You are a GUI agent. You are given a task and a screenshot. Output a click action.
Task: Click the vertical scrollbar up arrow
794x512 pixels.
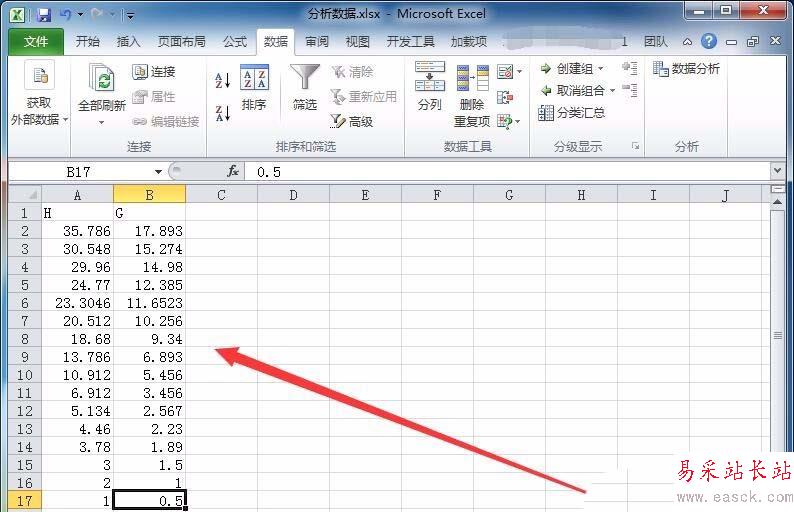point(778,202)
